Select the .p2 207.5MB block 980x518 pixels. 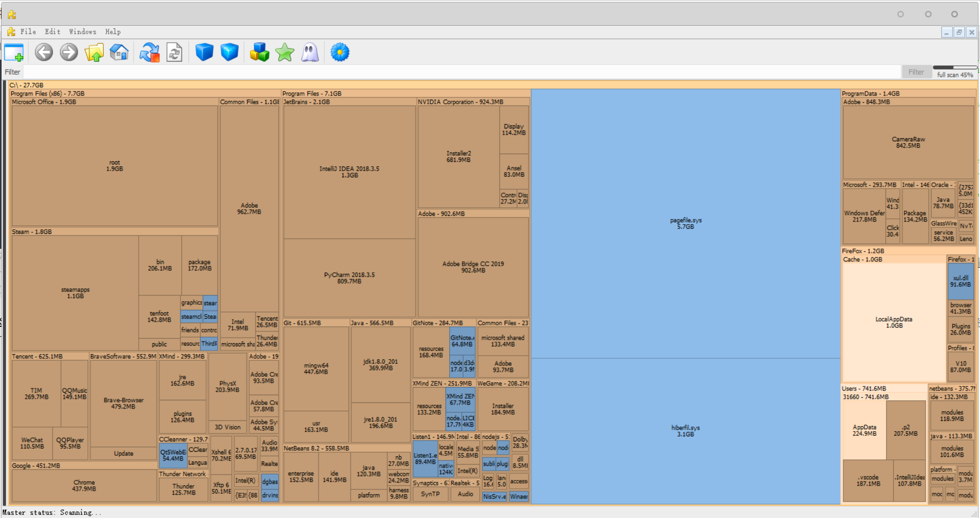(905, 430)
